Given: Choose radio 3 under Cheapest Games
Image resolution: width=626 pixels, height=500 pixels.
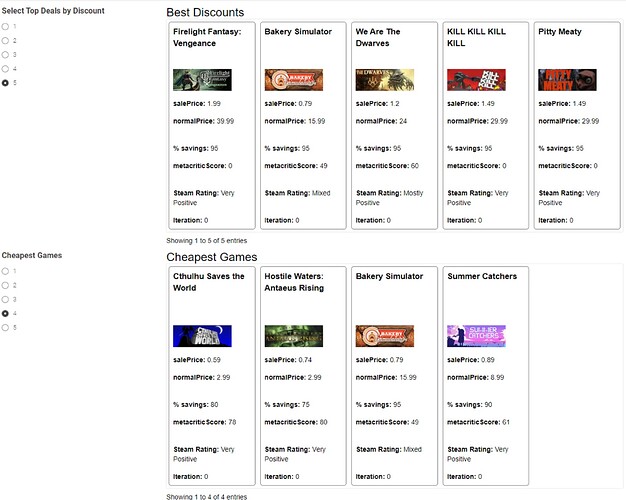Looking at the screenshot, I should 5,300.
